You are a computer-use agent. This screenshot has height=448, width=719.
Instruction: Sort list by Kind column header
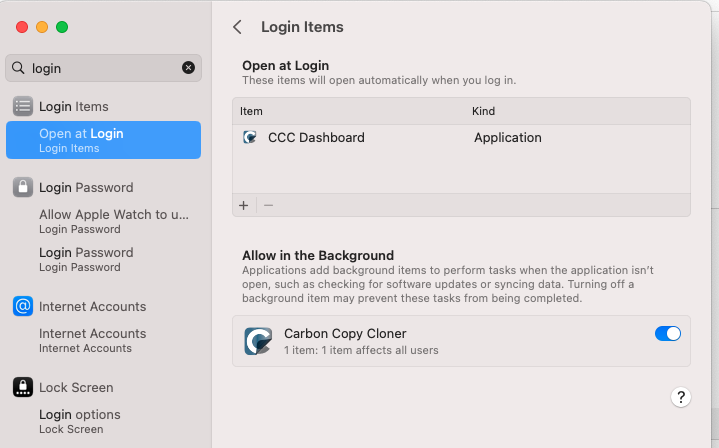point(483,111)
